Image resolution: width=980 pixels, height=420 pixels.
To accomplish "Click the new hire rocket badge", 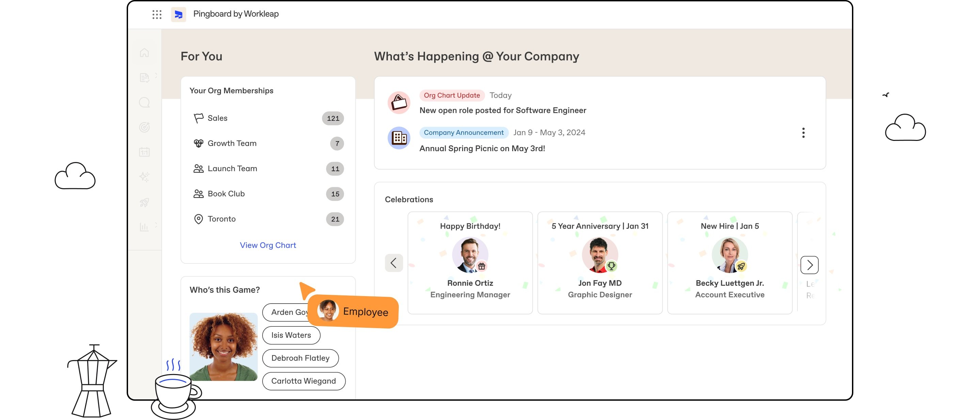I will (741, 266).
